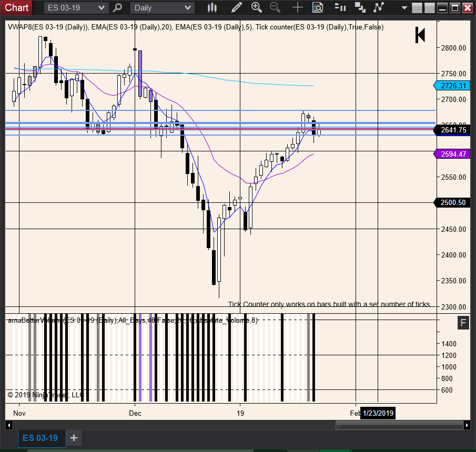This screenshot has height=452, width=476.
Task: Toggle the Chart Trader panel
Action: pos(340,7)
